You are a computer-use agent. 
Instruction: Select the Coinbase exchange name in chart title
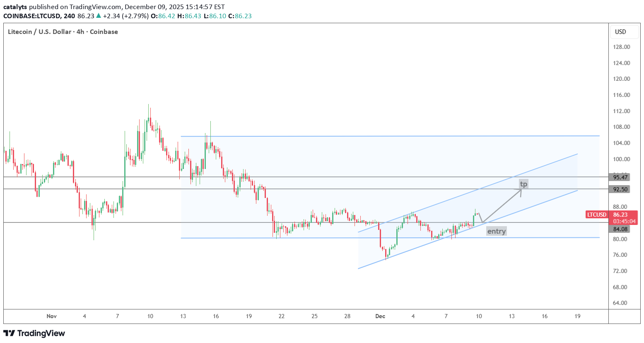point(104,31)
